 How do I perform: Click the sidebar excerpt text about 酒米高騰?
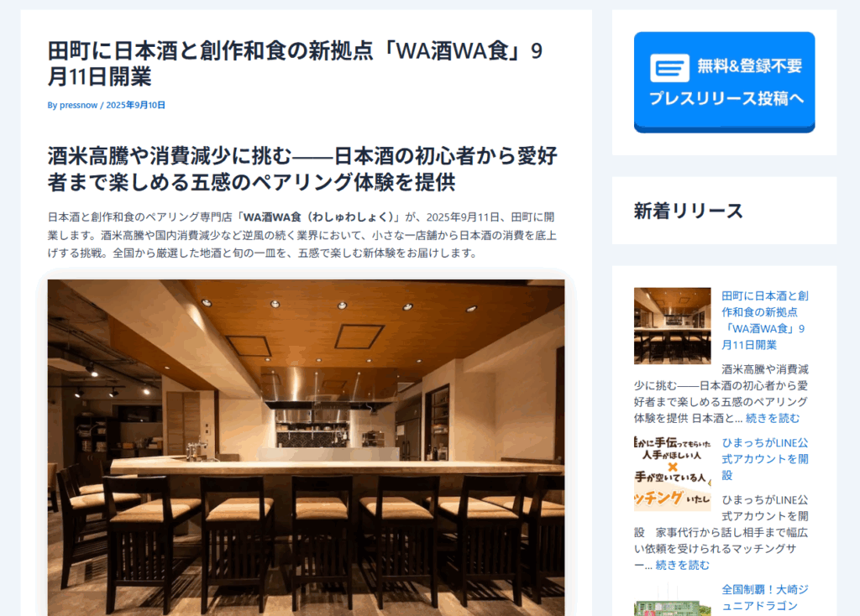click(x=721, y=394)
